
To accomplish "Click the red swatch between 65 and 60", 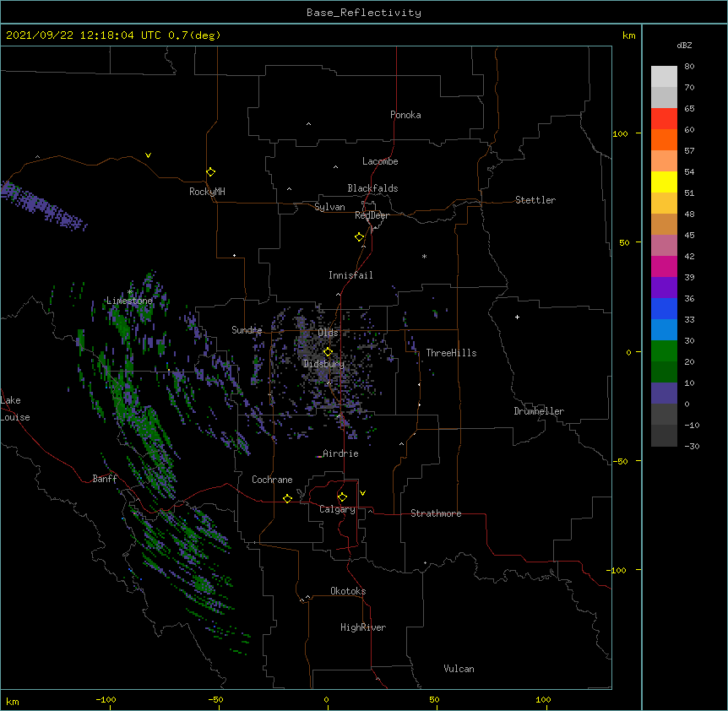I will coord(664,118).
